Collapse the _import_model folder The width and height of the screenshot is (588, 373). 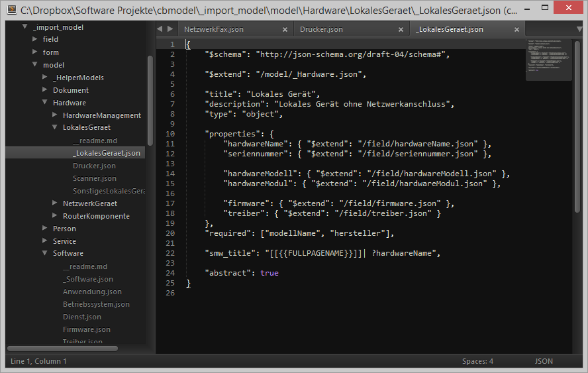[x=24, y=27]
